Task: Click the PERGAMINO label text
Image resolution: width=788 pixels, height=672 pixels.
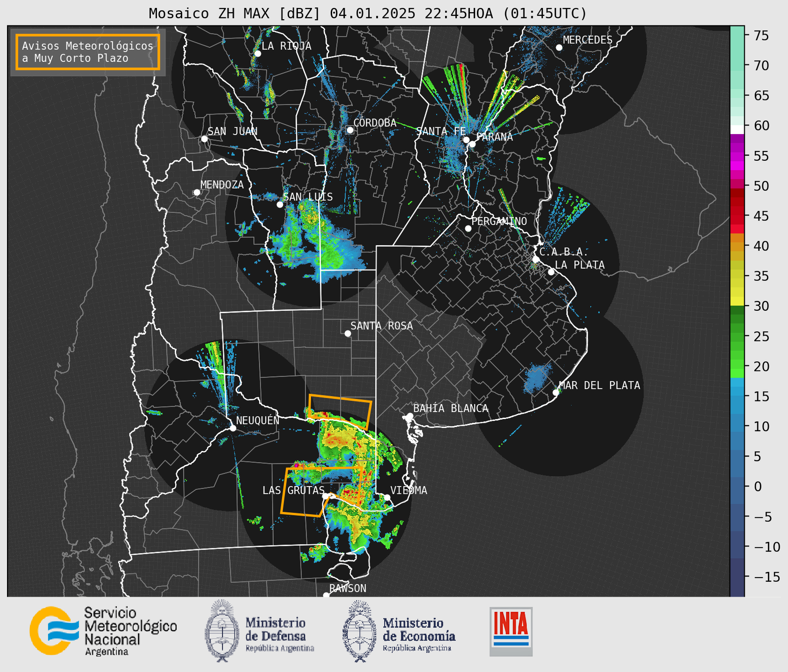Action: coord(499,221)
